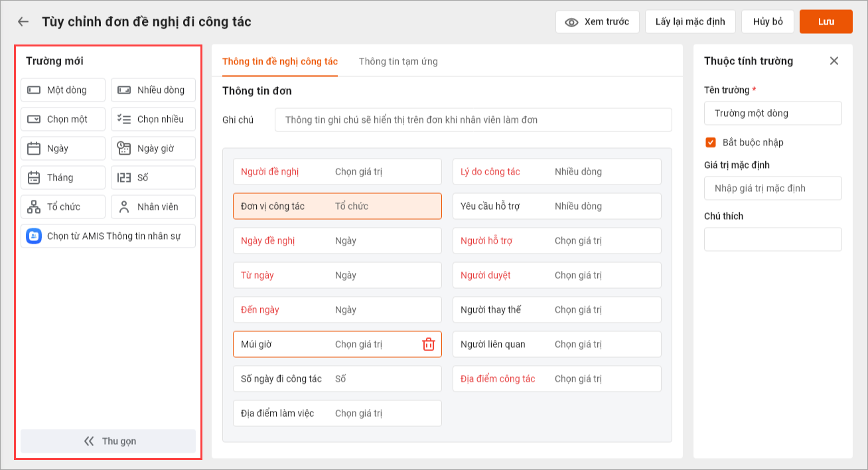The width and height of the screenshot is (868, 470).
Task: Add a Nhân viên employee field
Action: (153, 207)
